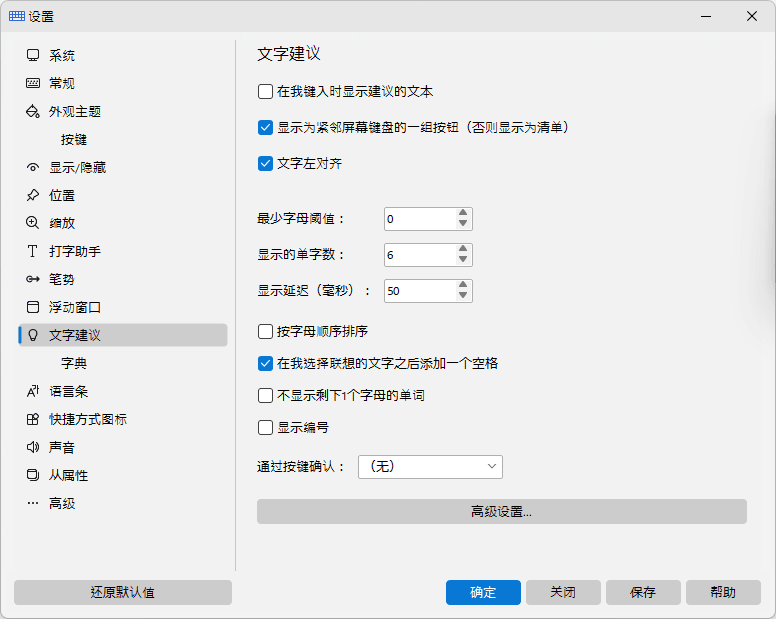Confirm with the 确定 button
776x619 pixels.
click(x=483, y=592)
